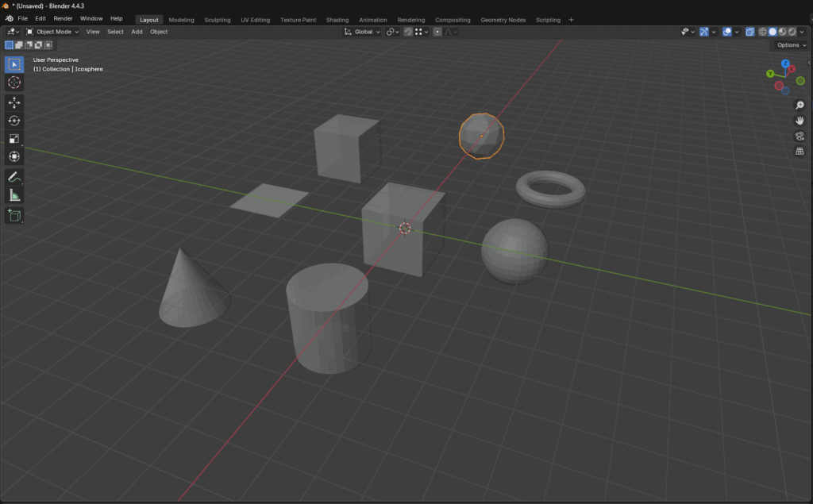Toggle the camera view icon
The height and width of the screenshot is (504, 813).
click(x=800, y=136)
